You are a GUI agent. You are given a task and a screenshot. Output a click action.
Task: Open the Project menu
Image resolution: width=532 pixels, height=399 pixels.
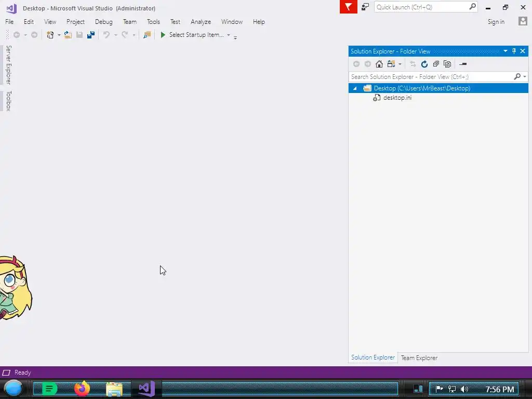click(x=75, y=22)
